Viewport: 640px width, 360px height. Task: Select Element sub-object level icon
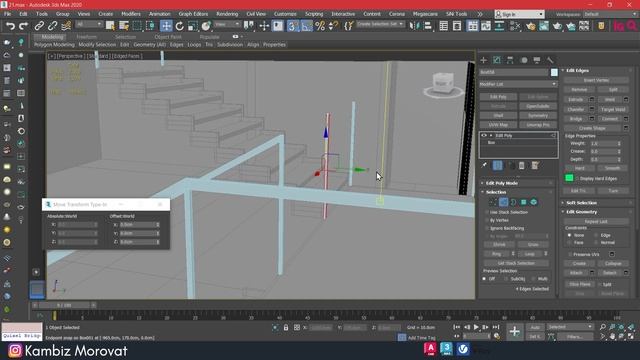pyautogui.click(x=533, y=202)
